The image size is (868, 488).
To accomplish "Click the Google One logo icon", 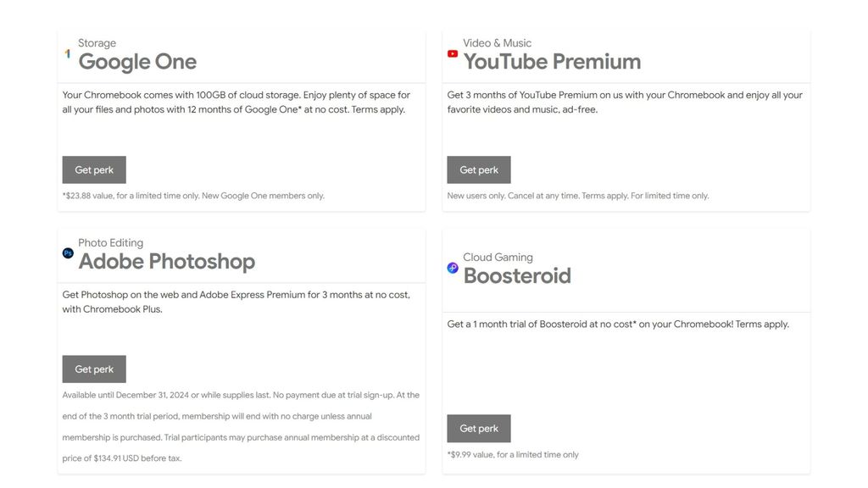I will (67, 53).
